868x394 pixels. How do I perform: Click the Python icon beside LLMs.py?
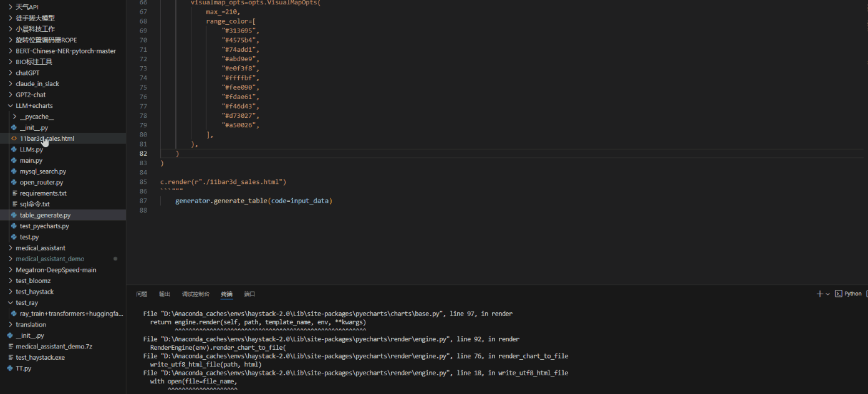pos(14,150)
